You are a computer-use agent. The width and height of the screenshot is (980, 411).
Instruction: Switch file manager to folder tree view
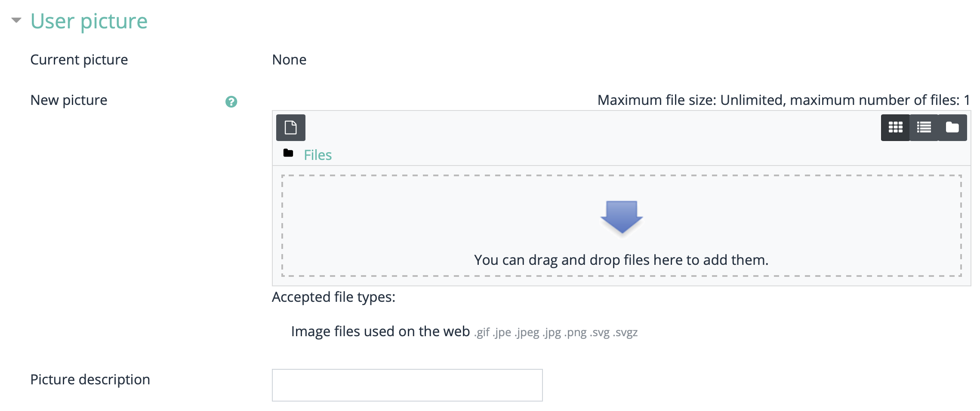(x=952, y=128)
